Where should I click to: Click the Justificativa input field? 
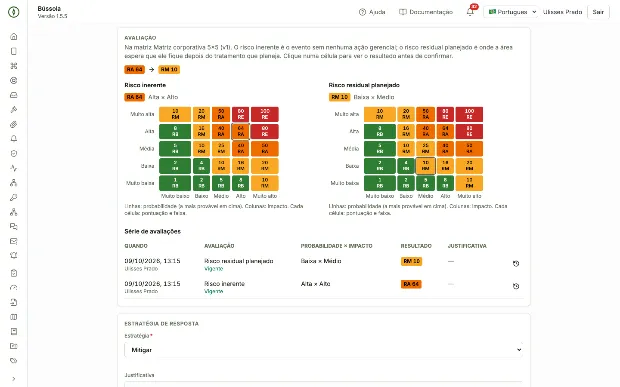pos(323,384)
